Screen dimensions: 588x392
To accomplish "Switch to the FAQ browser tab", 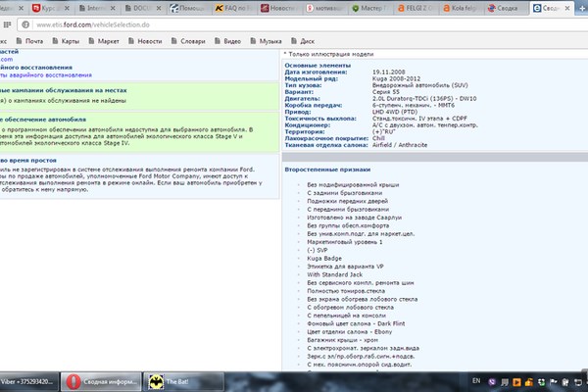I will click(x=236, y=8).
